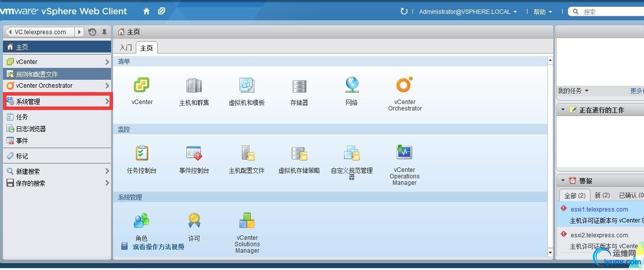Screen dimensions: 644x270
Task: Click the navigator history icon
Action: click(92, 32)
